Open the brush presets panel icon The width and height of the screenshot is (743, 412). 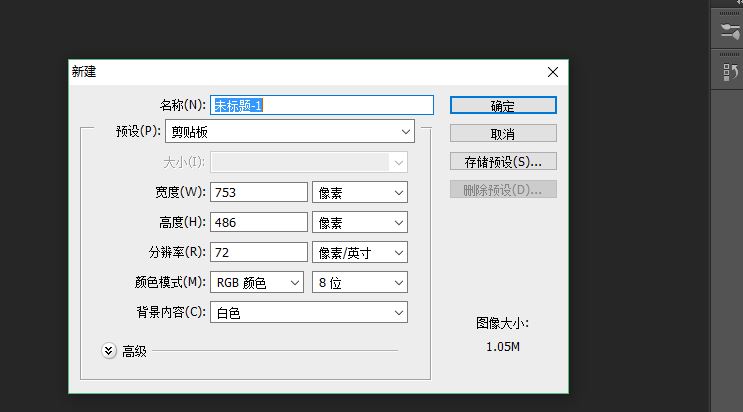point(729,31)
